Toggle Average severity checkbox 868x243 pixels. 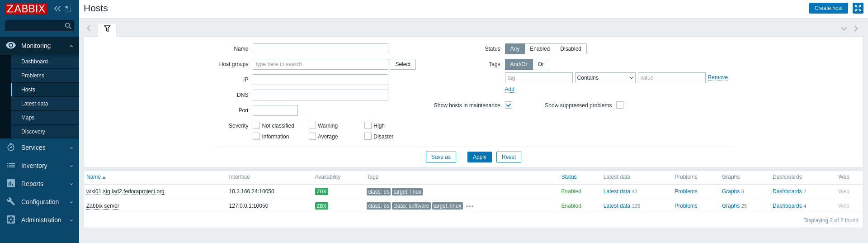(x=312, y=136)
